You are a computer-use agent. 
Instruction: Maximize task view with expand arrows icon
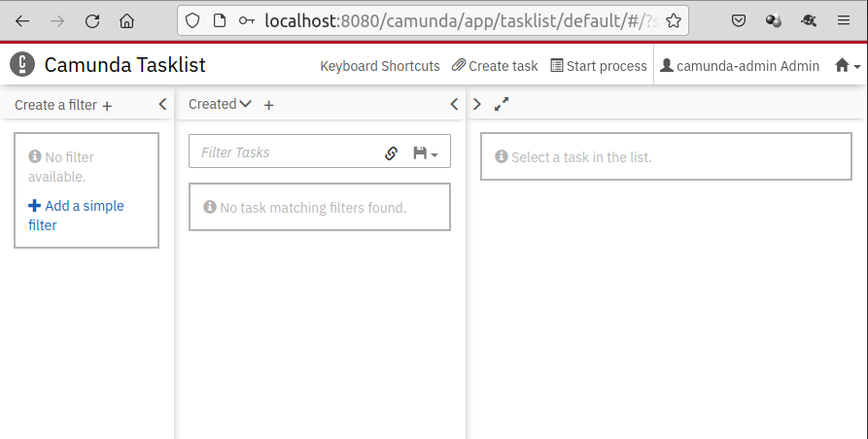point(502,104)
